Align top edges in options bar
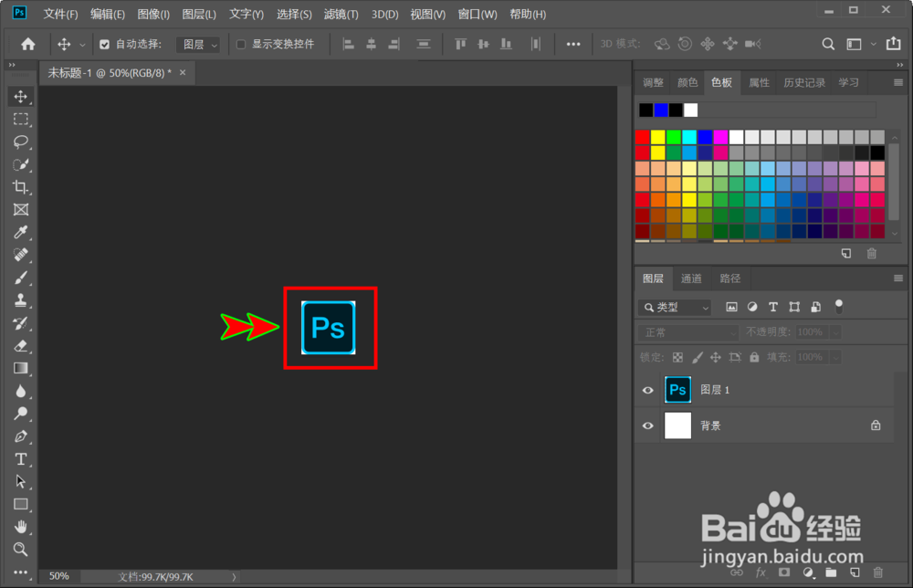913x588 pixels. tap(460, 44)
